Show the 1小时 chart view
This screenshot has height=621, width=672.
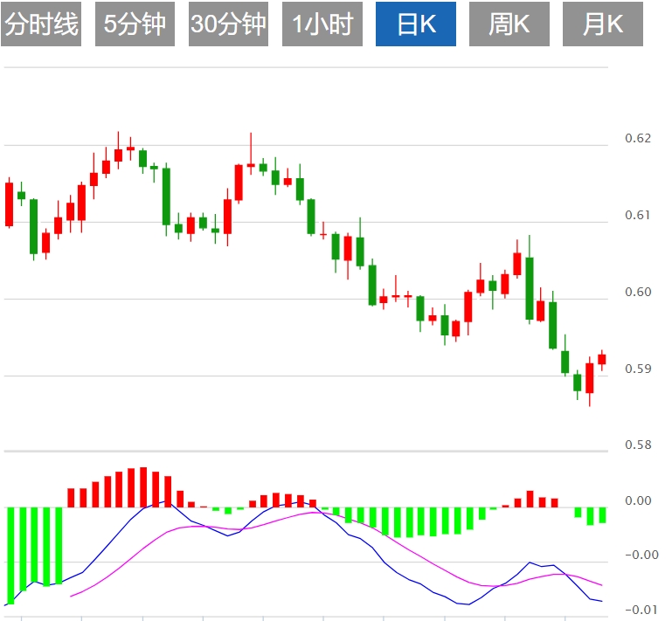click(x=322, y=24)
